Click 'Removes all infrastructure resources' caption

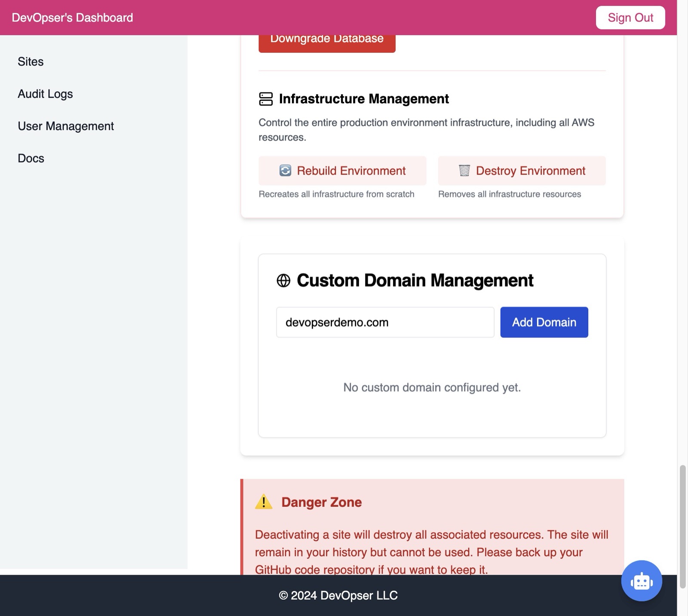point(510,194)
